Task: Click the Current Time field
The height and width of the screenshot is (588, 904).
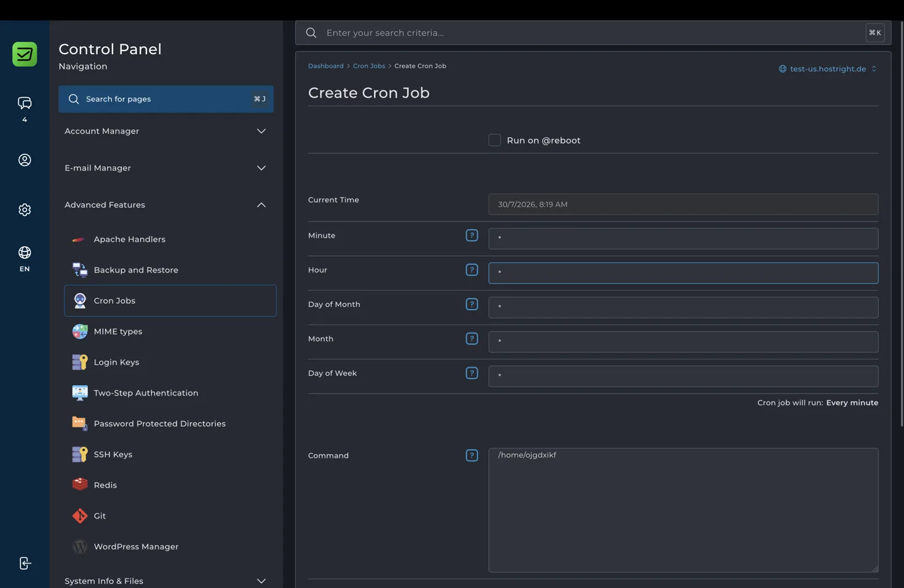Action: (683, 204)
